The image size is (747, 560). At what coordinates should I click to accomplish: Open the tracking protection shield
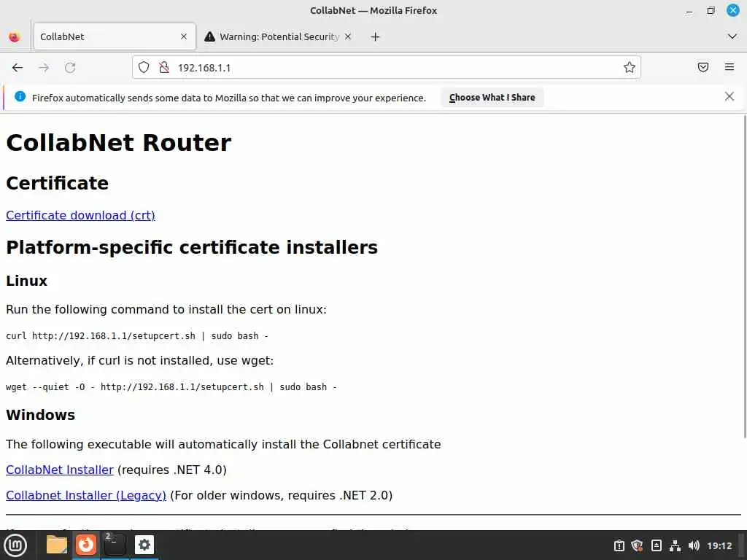pos(144,68)
